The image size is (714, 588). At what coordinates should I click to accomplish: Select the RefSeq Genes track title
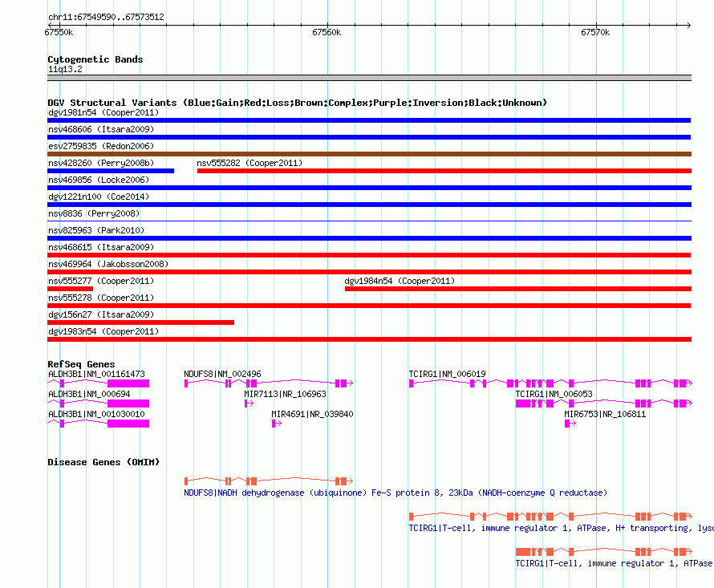click(x=81, y=364)
